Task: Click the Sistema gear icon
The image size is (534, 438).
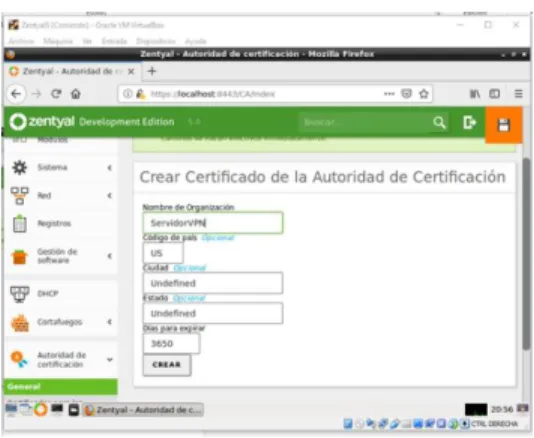Action: (19, 167)
